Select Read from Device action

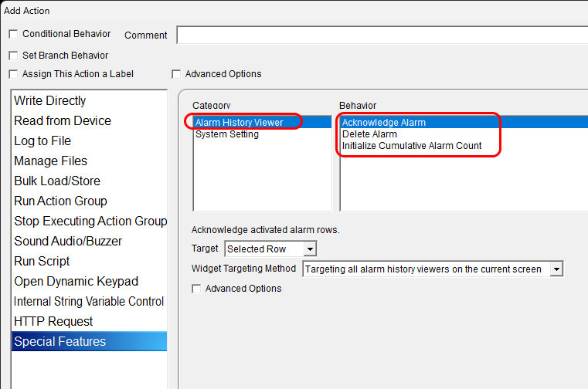[63, 121]
